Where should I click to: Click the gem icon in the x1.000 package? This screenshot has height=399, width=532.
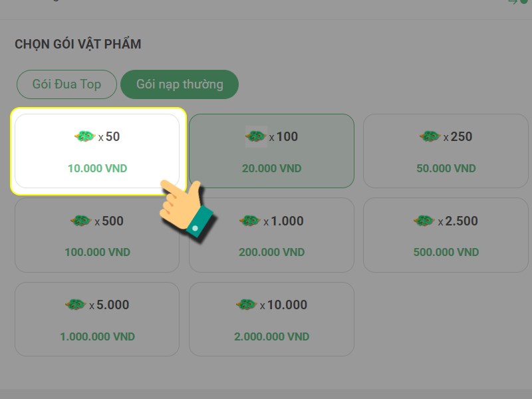(x=250, y=221)
